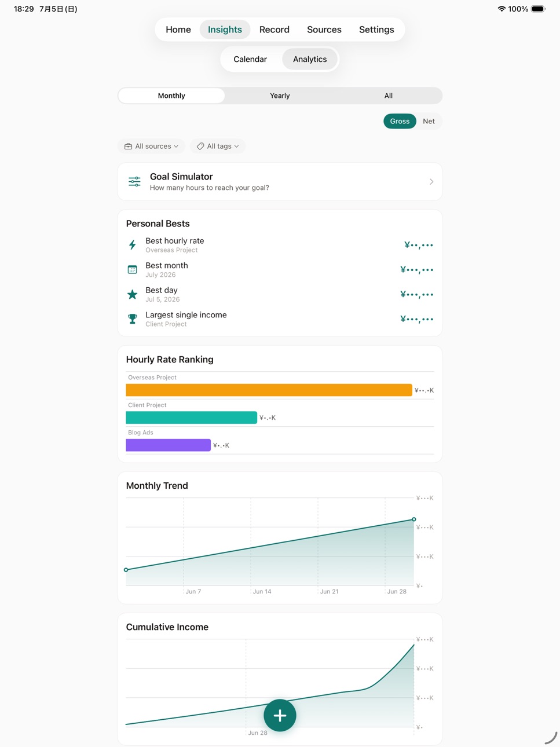The height and width of the screenshot is (747, 560).
Task: Click the Monthly Trend end data point
Action: (414, 519)
